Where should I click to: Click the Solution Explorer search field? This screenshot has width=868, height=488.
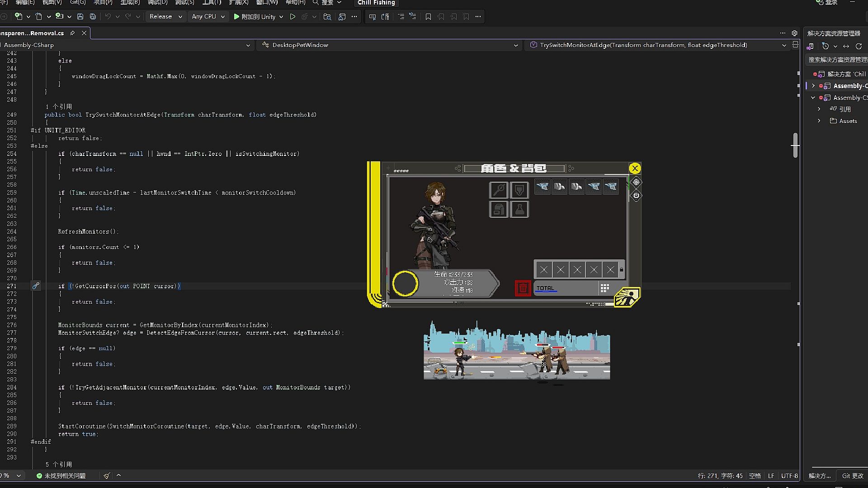836,59
